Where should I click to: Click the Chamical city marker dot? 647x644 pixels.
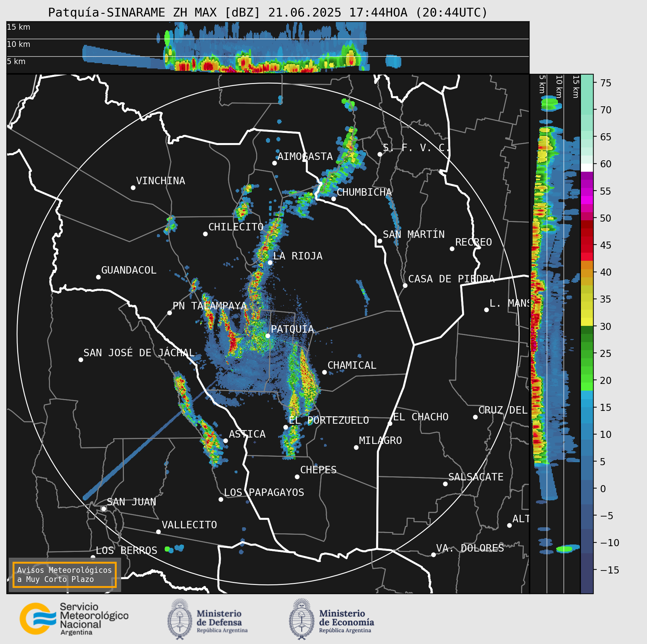[x=324, y=372]
